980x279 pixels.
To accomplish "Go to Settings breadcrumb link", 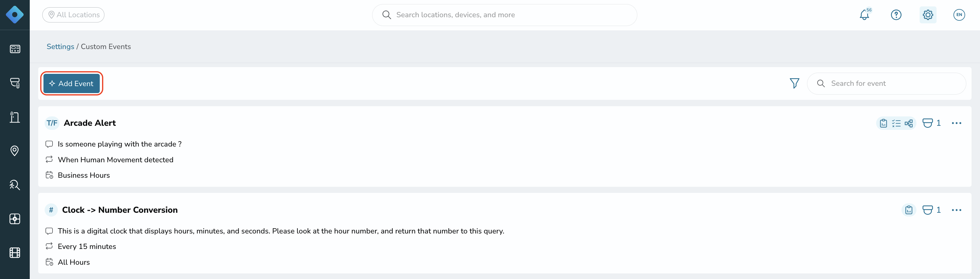I will coord(60,46).
